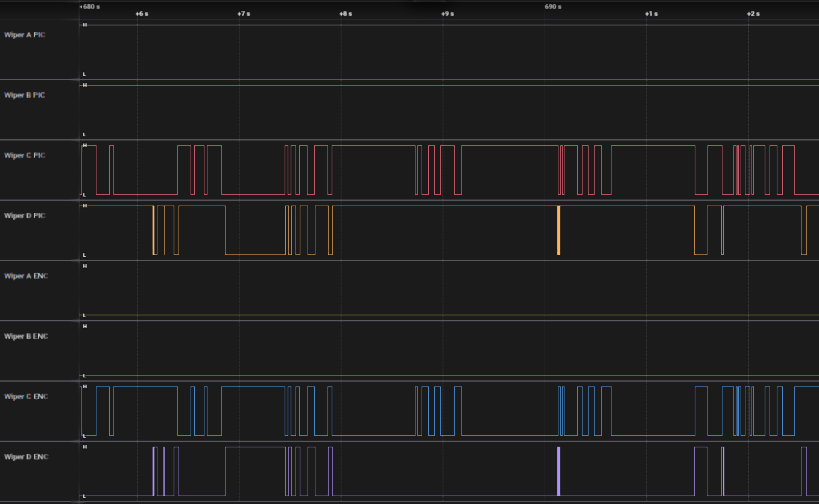Select the Wiper B PIC channel label
This screenshot has width=819, height=504.
25,95
